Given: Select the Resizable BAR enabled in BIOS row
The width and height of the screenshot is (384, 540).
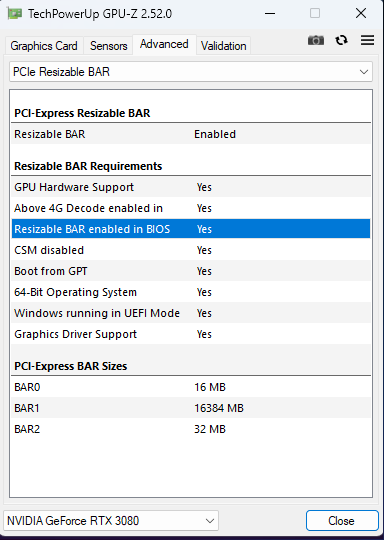Looking at the screenshot, I should click(x=191, y=229).
